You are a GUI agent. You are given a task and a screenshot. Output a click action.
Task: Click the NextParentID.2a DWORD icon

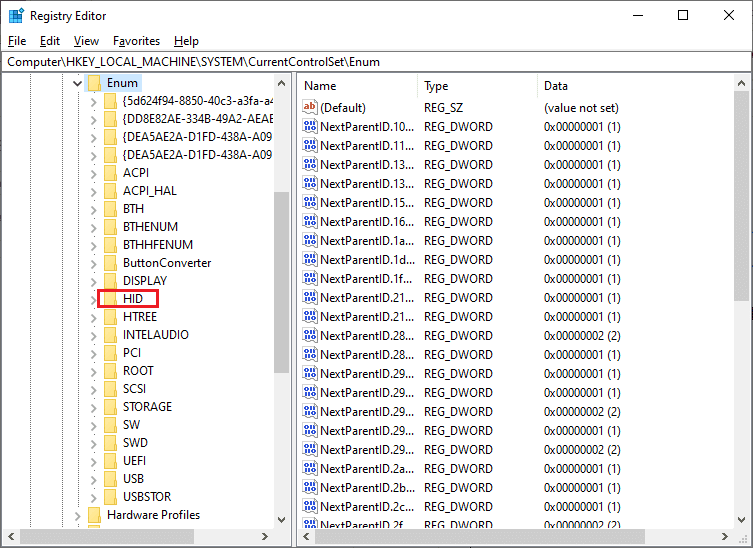(x=310, y=468)
